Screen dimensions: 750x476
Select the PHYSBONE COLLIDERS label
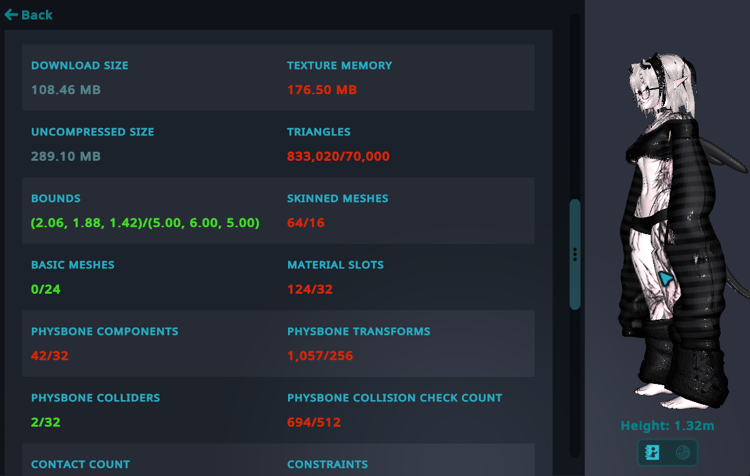coord(96,398)
